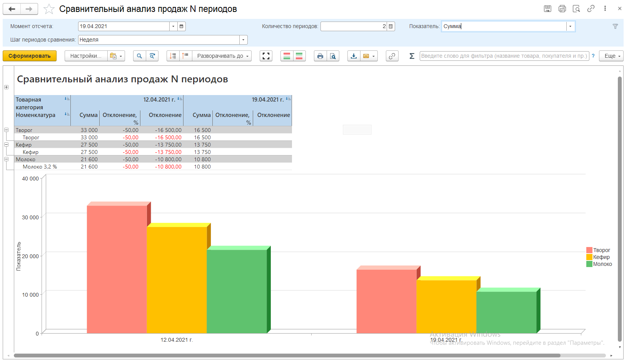This screenshot has width=629, height=364.
Task: Open the Разворачивать до dropdown
Action: click(x=223, y=56)
